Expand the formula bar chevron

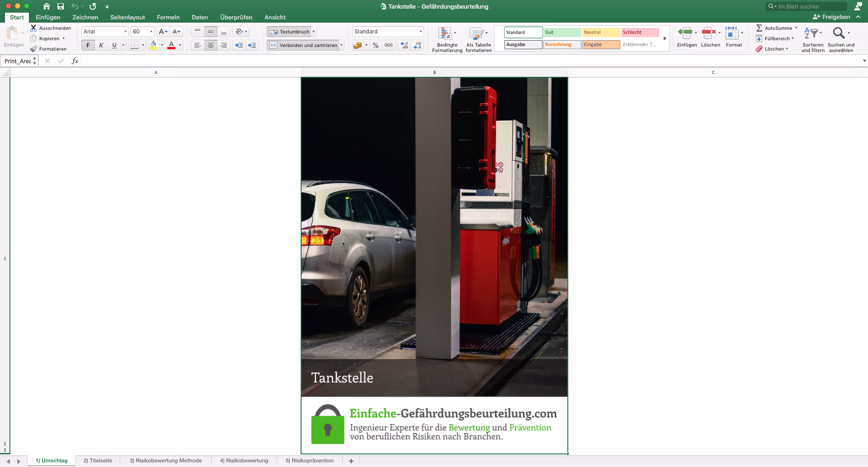pos(864,61)
